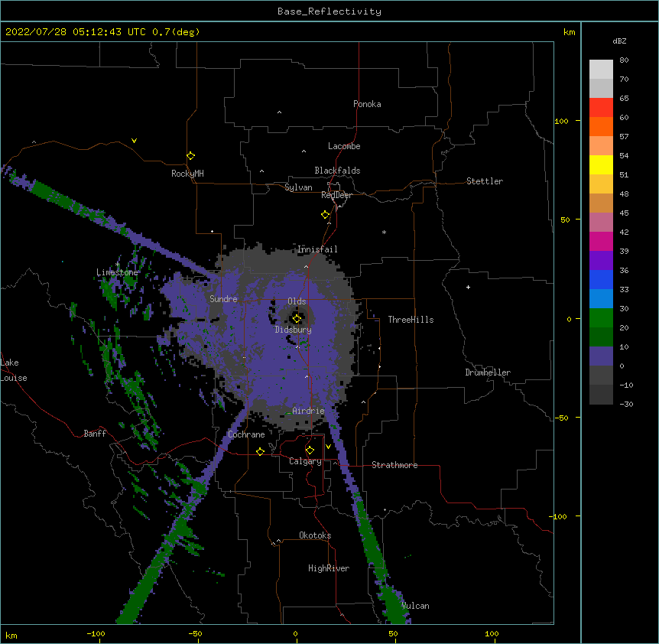The image size is (659, 644).
Task: Select the RedDeer label
Action: [x=336, y=195]
